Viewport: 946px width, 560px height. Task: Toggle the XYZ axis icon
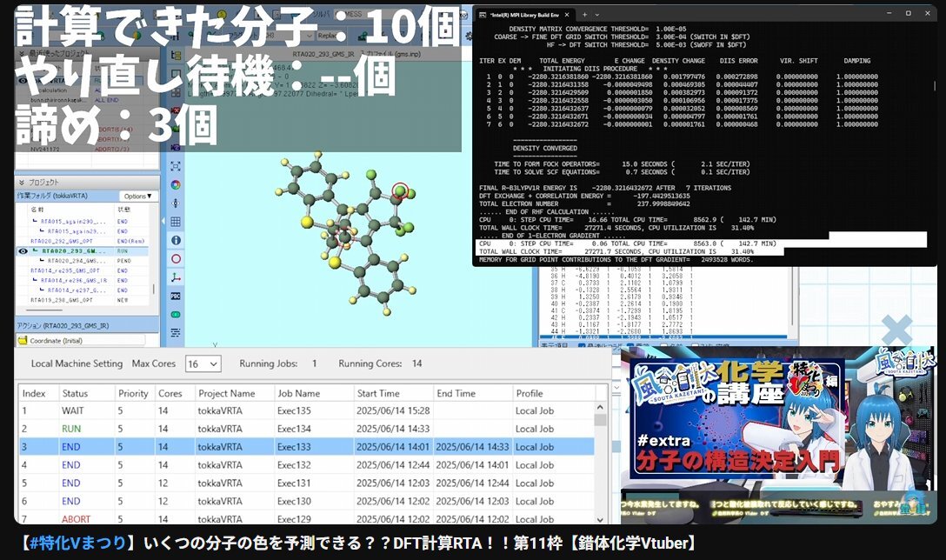pos(176,277)
